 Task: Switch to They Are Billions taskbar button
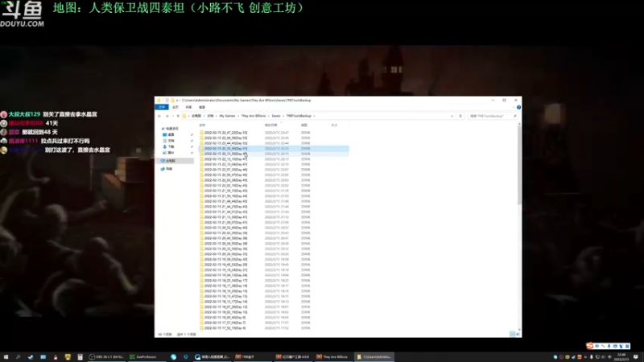coord(332,357)
